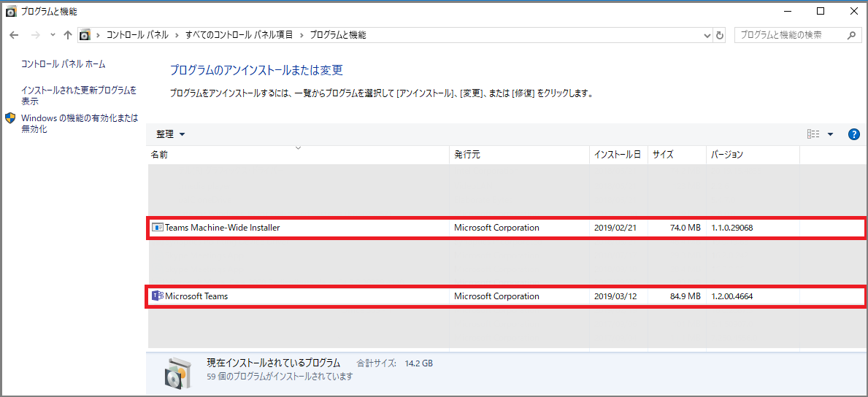Open help with the blue question mark
Image resolution: width=868 pixels, height=397 pixels.
coord(853,134)
